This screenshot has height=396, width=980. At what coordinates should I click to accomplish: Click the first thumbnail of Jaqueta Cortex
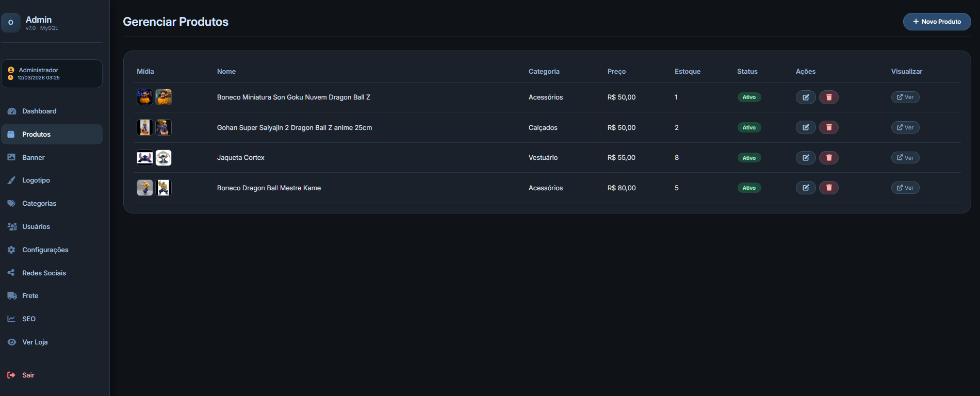coord(145,158)
